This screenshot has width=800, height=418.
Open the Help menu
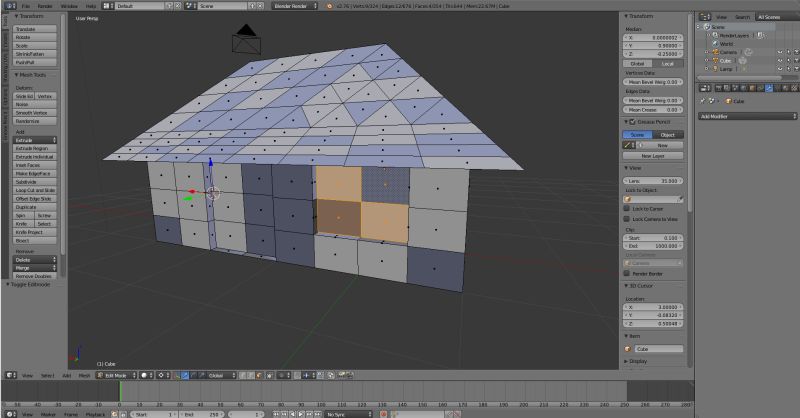click(91, 6)
